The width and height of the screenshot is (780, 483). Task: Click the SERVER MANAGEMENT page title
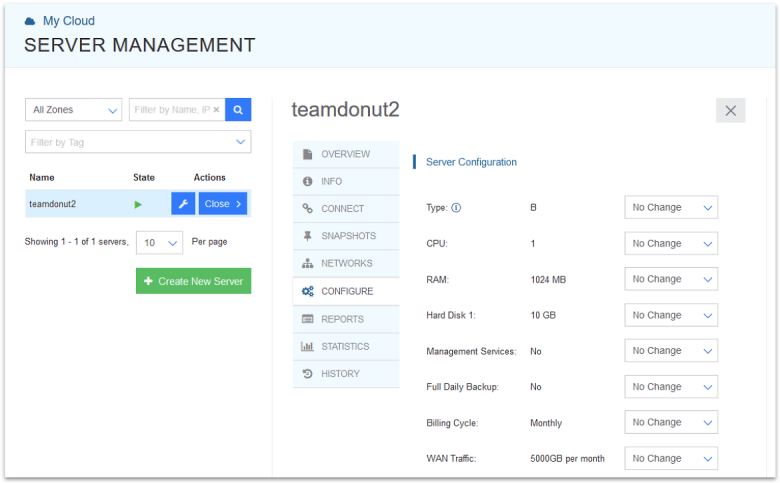coord(140,45)
